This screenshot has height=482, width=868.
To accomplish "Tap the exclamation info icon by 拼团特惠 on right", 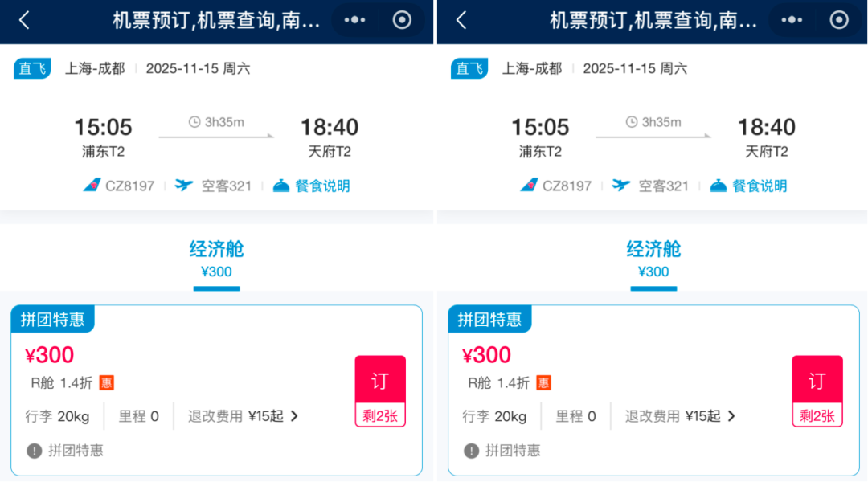I will (x=471, y=451).
